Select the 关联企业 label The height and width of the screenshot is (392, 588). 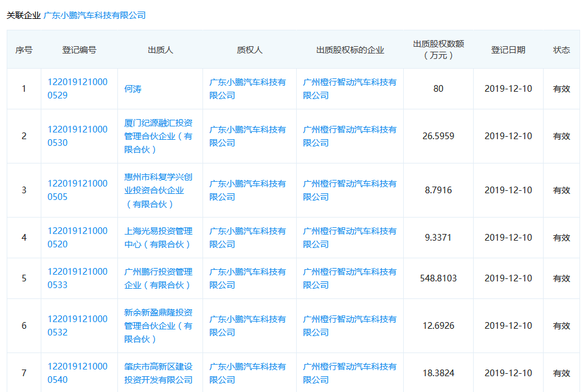tap(24, 15)
